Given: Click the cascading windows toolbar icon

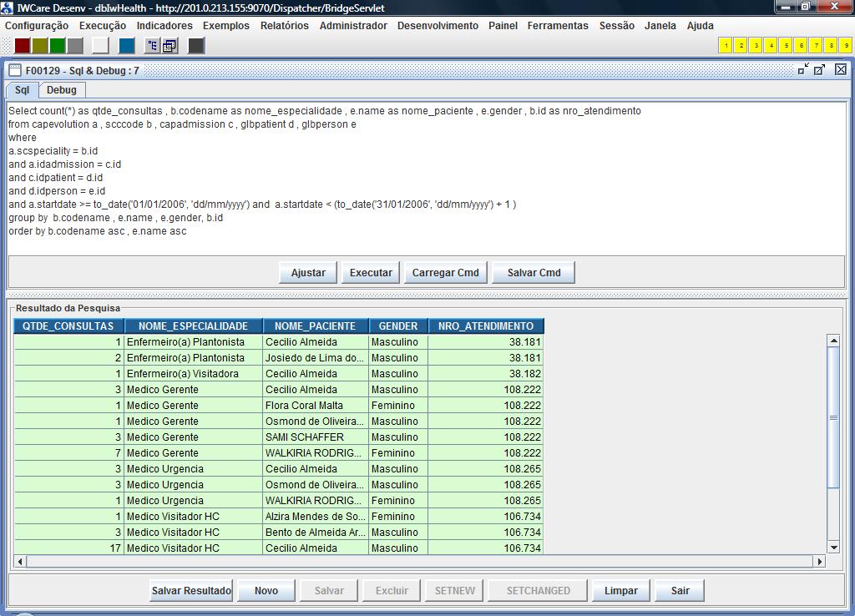Looking at the screenshot, I should (x=169, y=46).
